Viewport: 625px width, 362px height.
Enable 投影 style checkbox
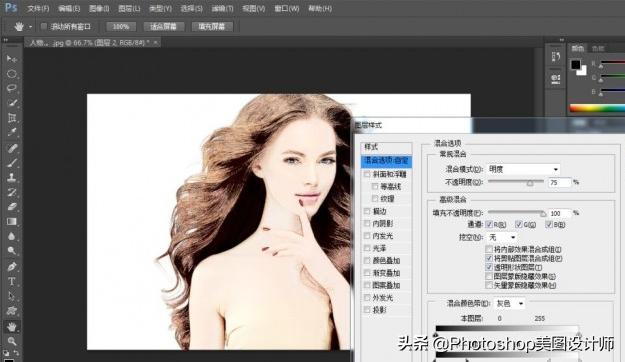(367, 310)
